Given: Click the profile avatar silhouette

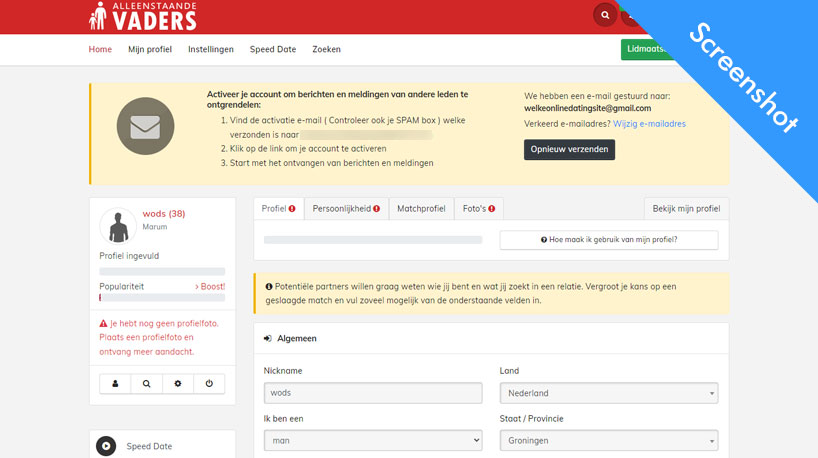Looking at the screenshot, I should pos(118,226).
